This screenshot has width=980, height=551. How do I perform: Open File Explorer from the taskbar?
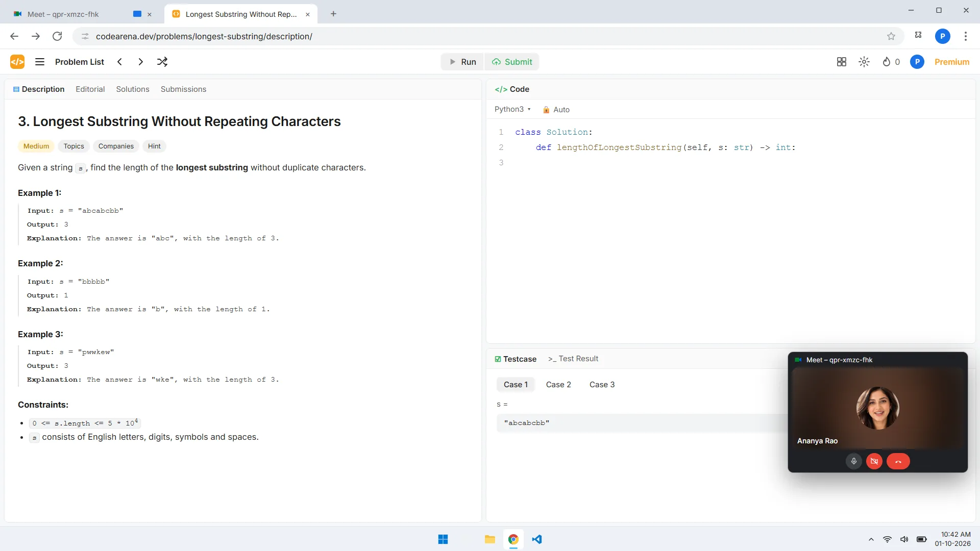click(490, 539)
